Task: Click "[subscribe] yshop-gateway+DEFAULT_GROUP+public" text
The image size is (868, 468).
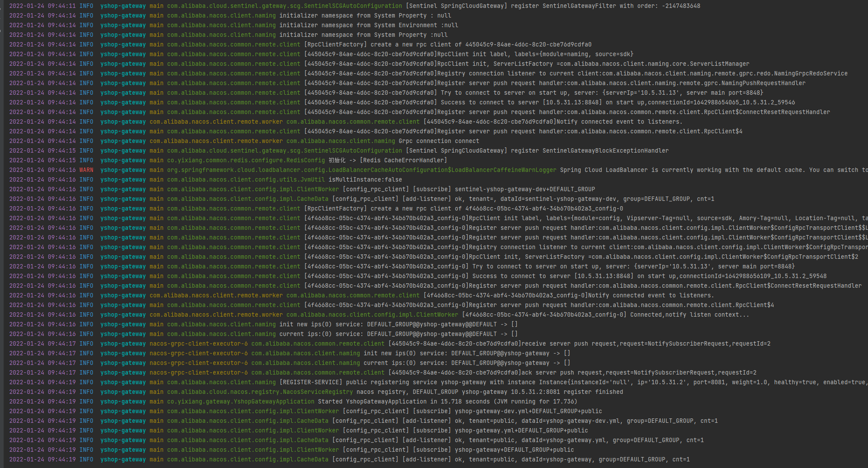Action: click(493, 450)
